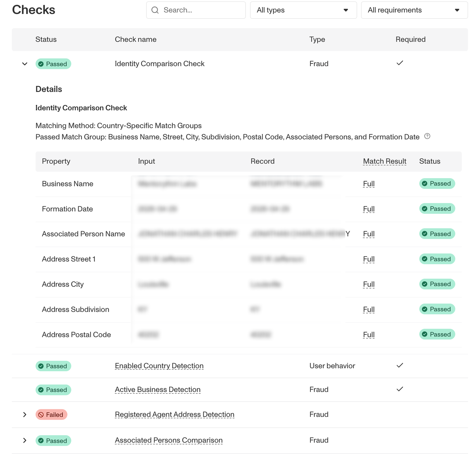Viewport: 476px width, 472px height.
Task: Open the Enabled Country Detection link
Action: tap(159, 366)
